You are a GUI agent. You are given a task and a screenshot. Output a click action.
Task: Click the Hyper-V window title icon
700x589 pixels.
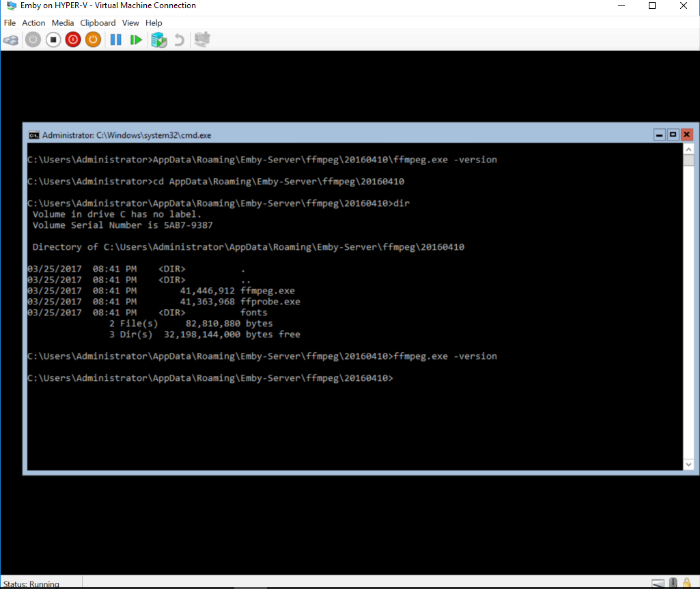coord(11,5)
